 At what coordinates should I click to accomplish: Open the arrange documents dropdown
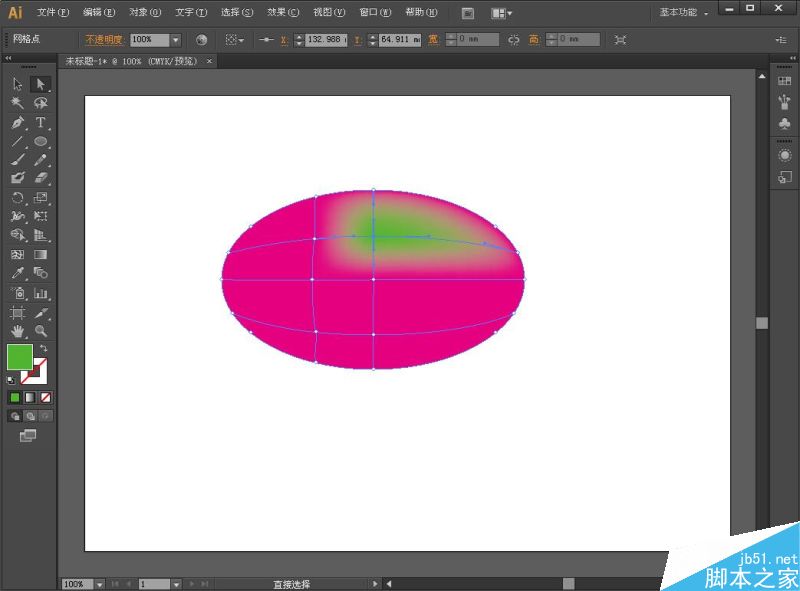[x=501, y=13]
